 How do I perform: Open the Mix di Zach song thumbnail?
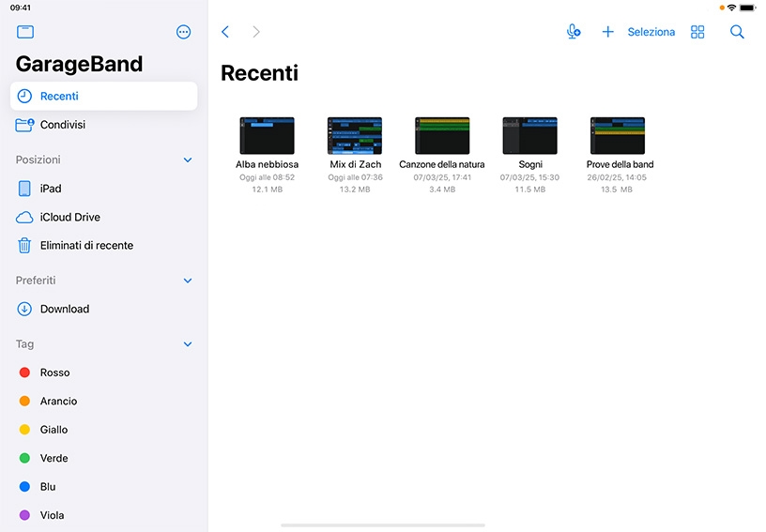pyautogui.click(x=355, y=136)
